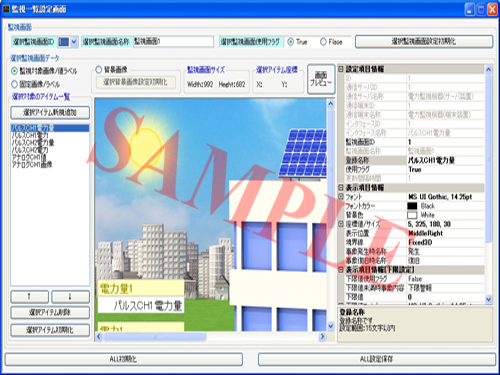Collapse the 表示項目情報[下限設定] category

coord(341,269)
